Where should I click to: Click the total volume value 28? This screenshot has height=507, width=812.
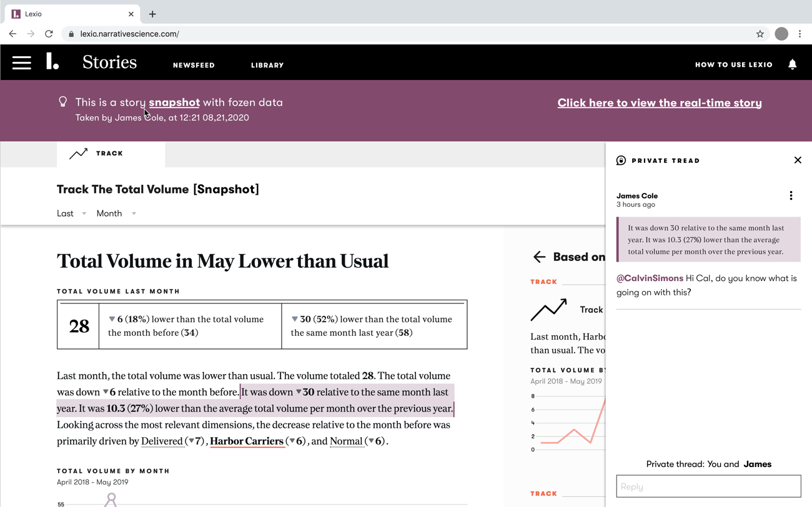(x=79, y=326)
